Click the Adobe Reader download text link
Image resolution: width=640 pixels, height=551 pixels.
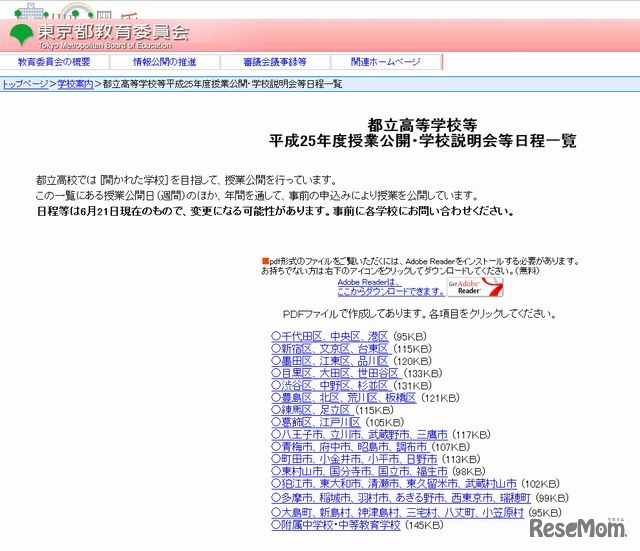click(x=391, y=287)
